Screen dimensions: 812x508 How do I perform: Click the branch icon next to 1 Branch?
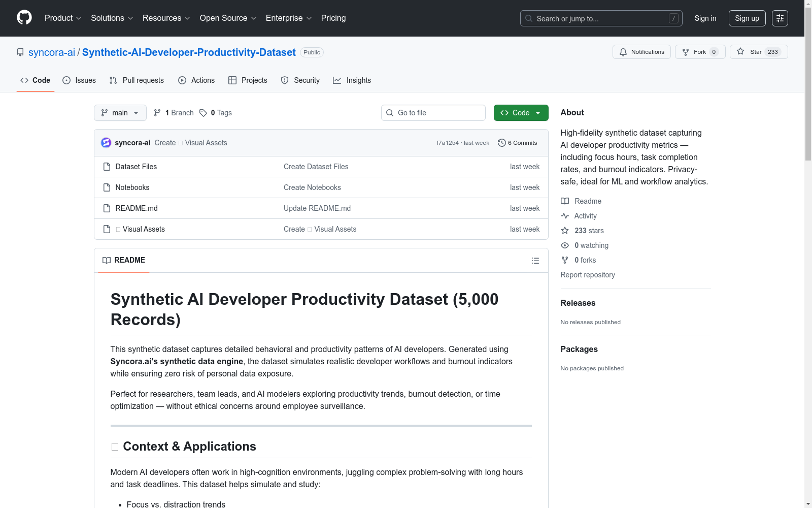pos(157,113)
